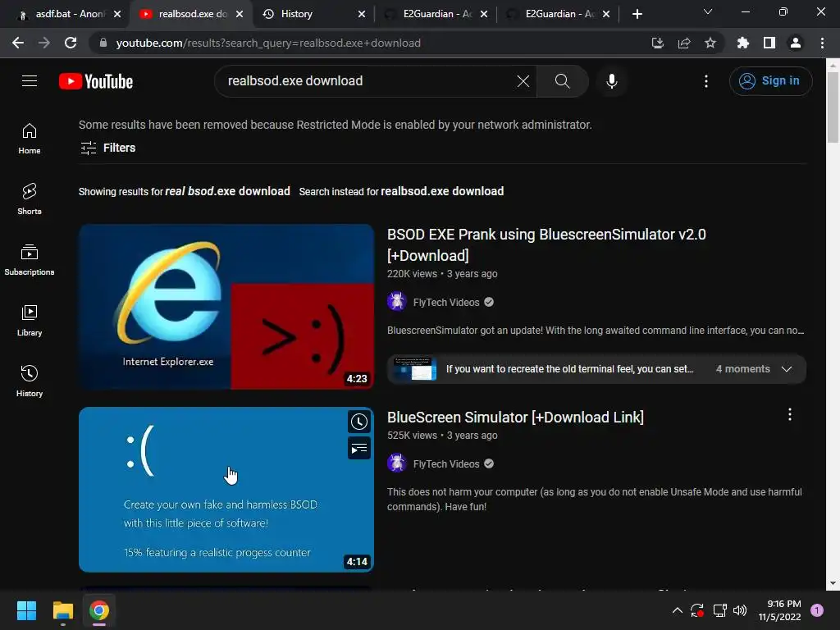The height and width of the screenshot is (630, 840).
Task: Open Shorts in the sidebar
Action: pyautogui.click(x=30, y=199)
